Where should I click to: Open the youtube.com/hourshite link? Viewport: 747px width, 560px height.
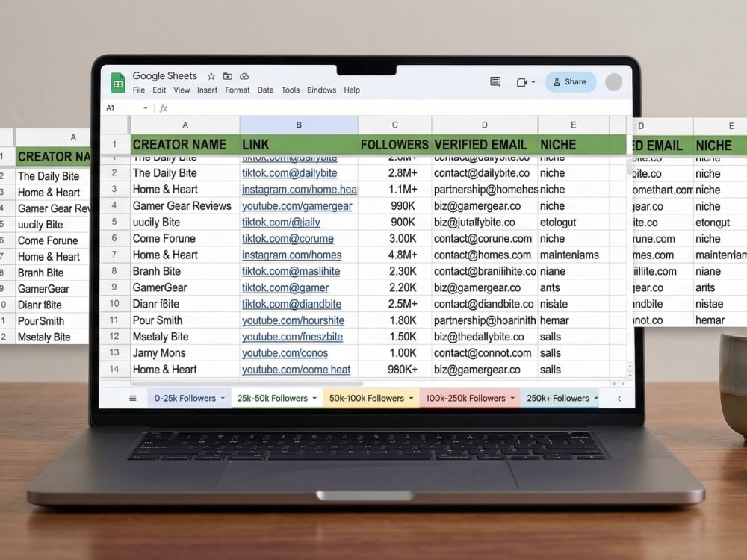click(x=293, y=320)
